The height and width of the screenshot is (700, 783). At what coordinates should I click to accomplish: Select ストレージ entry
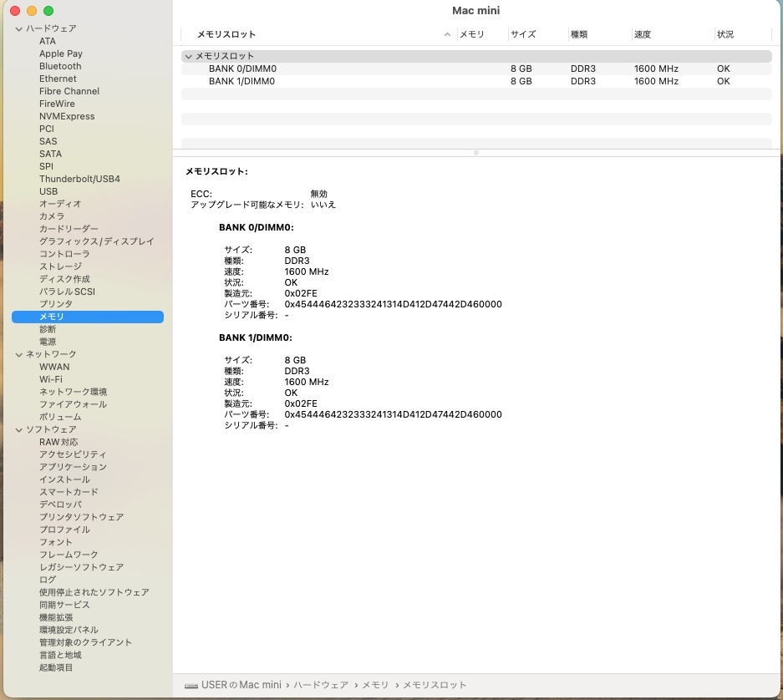pyautogui.click(x=60, y=266)
